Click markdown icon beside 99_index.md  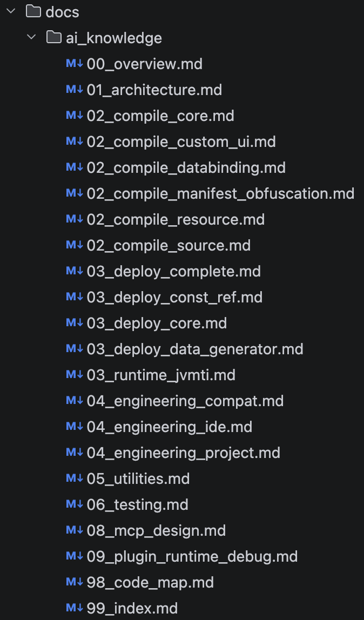click(74, 608)
